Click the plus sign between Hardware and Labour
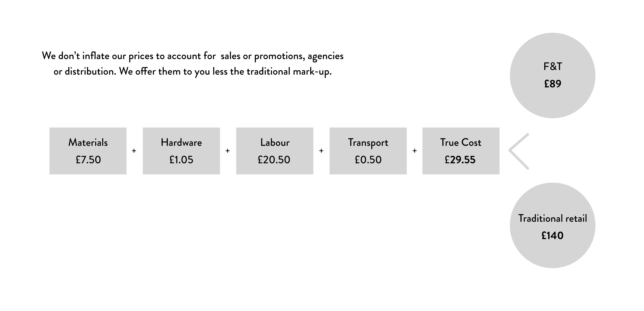 (x=227, y=151)
